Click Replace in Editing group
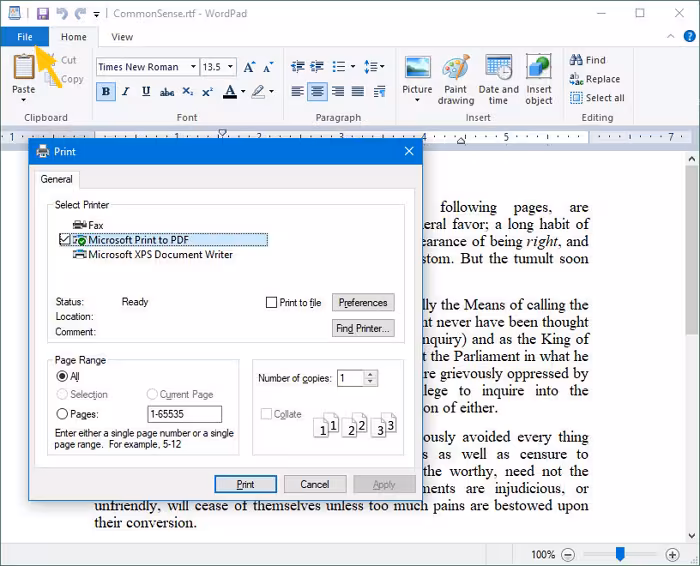Image resolution: width=700 pixels, height=566 pixels. click(x=595, y=79)
